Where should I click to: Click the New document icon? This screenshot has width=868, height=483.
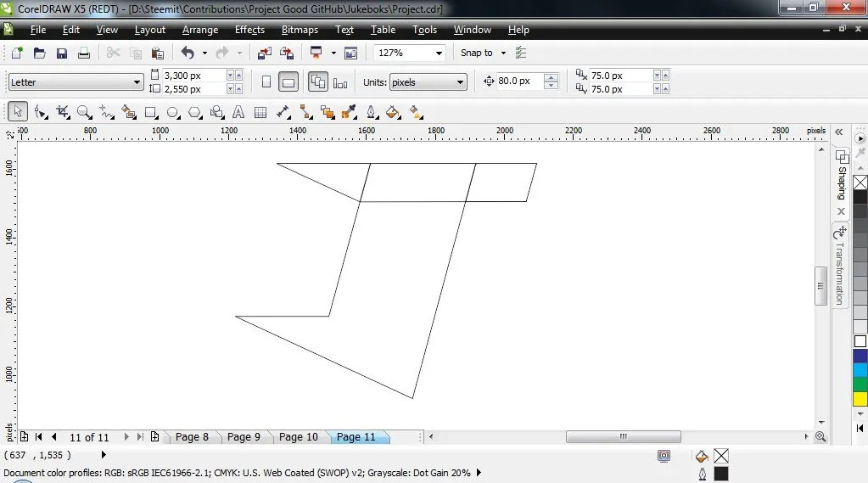pyautogui.click(x=17, y=53)
